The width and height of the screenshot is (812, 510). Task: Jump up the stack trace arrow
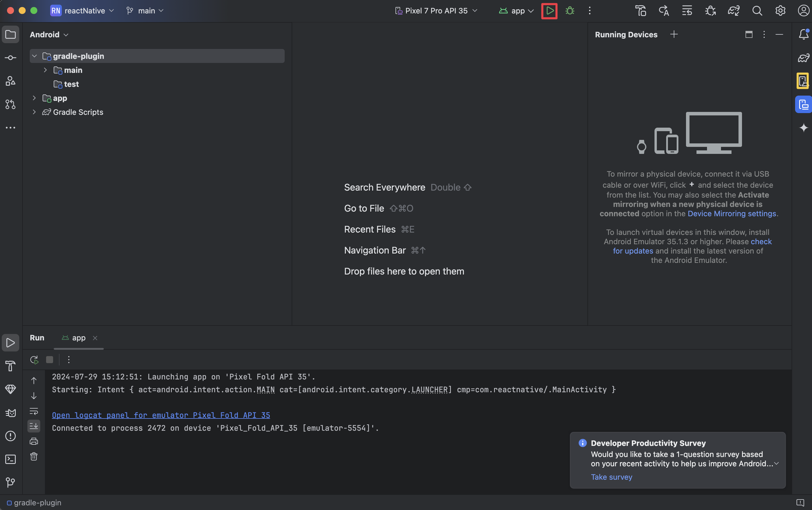click(34, 381)
